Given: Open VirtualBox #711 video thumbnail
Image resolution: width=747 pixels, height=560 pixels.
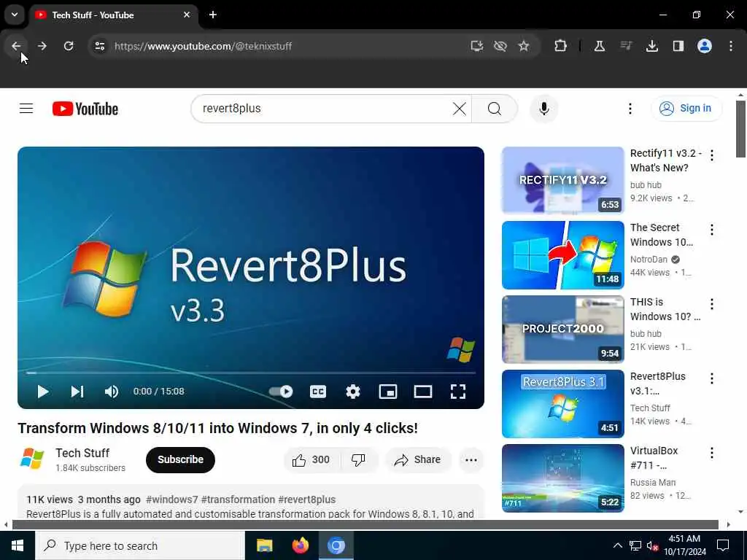Looking at the screenshot, I should [x=562, y=478].
